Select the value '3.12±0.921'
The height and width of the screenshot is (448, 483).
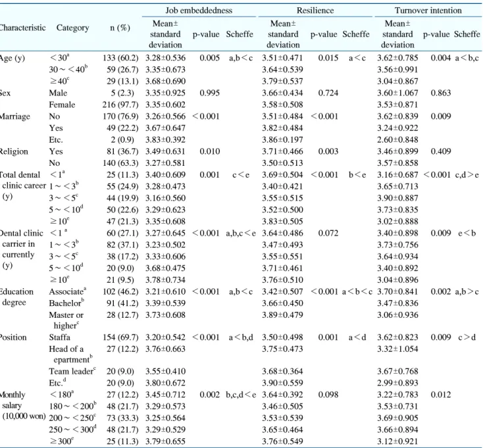pos(397,441)
